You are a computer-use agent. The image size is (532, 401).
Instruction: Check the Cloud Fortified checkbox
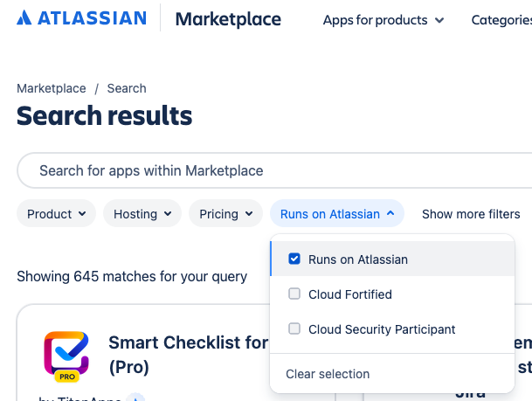294,294
